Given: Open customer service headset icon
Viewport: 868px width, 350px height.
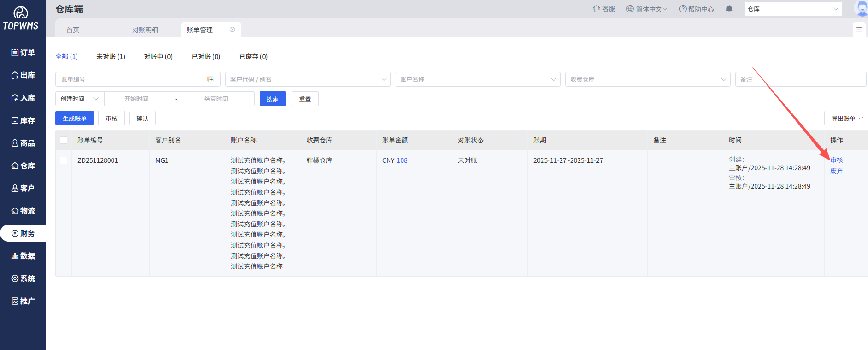Looking at the screenshot, I should pyautogui.click(x=596, y=9).
